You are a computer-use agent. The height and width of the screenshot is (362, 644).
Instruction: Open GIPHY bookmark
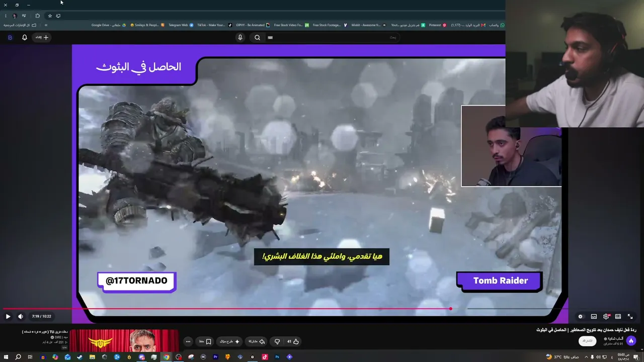[253, 25]
